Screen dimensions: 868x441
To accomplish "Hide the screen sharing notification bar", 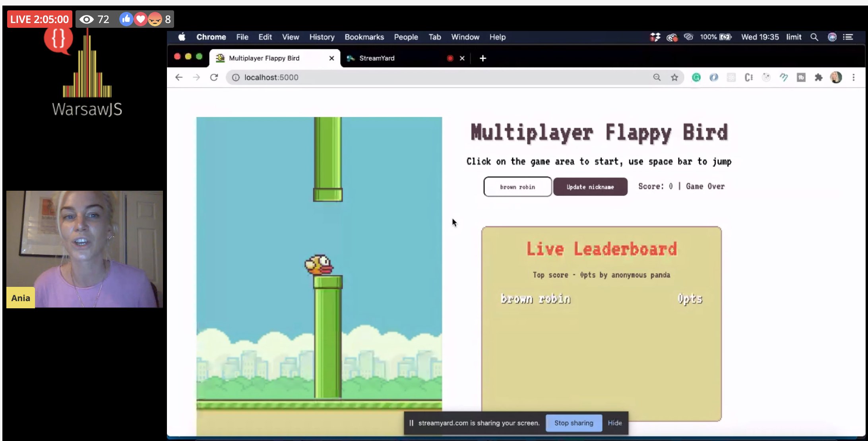I will coord(615,423).
